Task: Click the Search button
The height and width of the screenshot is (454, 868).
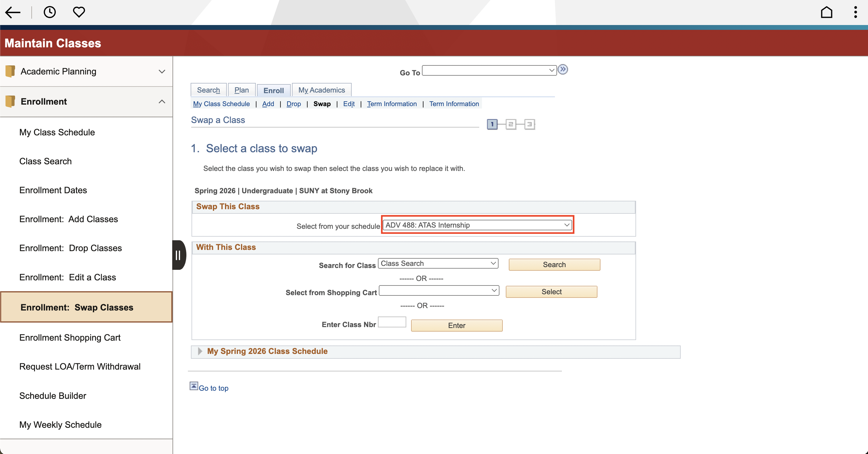Action: [554, 264]
